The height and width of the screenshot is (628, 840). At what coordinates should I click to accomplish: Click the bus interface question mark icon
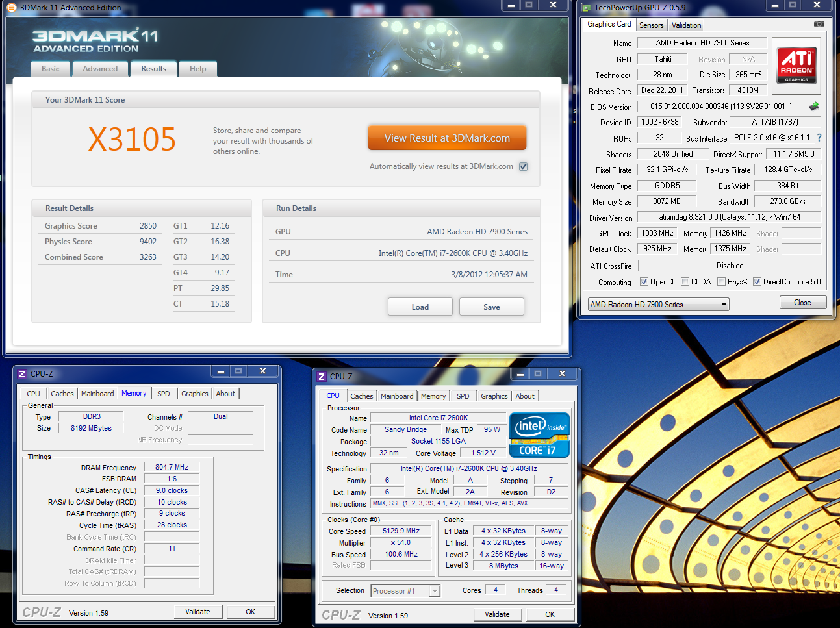click(819, 138)
